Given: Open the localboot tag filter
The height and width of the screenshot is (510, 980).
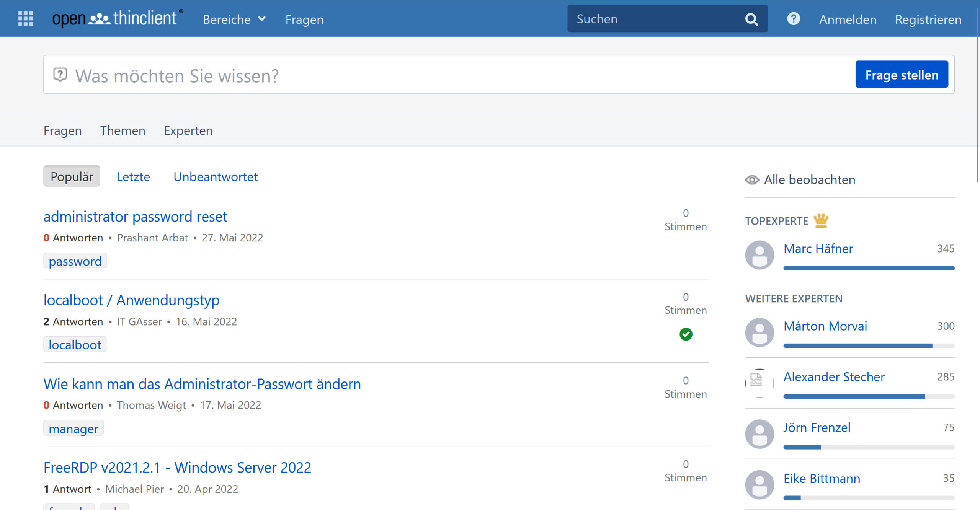Looking at the screenshot, I should coord(75,344).
